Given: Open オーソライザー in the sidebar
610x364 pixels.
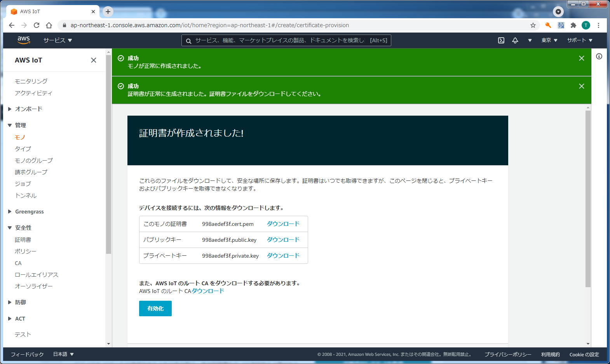Looking at the screenshot, I should click(34, 286).
